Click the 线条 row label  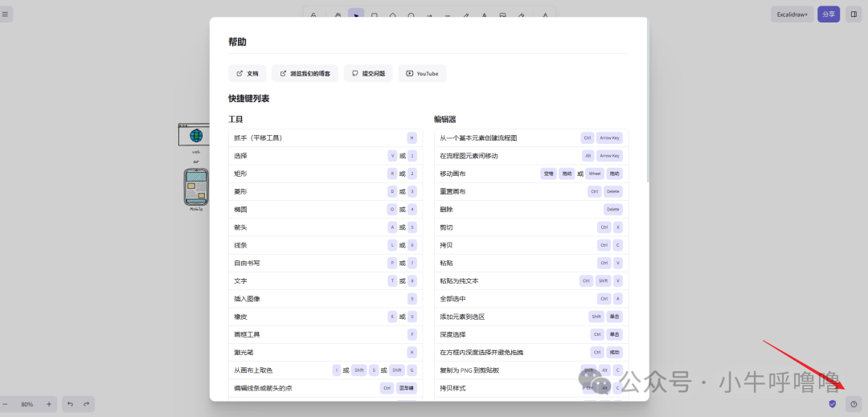tap(240, 245)
